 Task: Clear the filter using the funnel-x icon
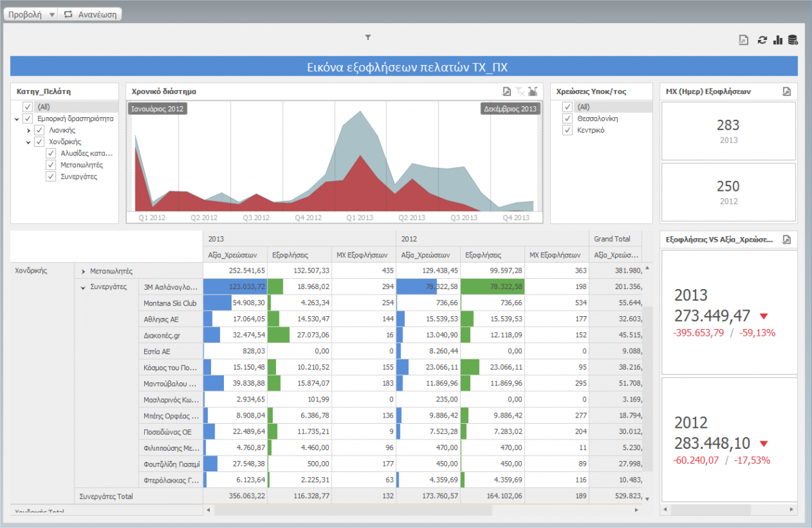[x=520, y=92]
